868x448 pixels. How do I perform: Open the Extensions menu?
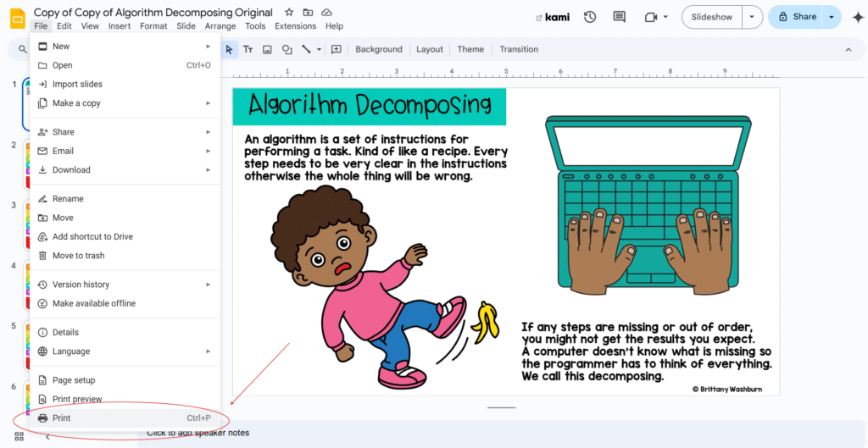(296, 26)
